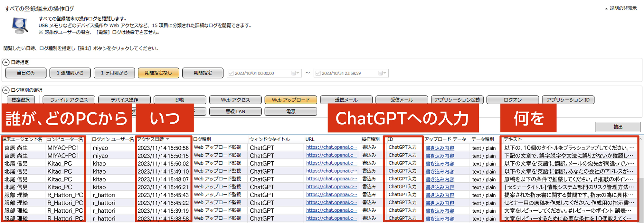Select the 無線 LAN log type

tap(235, 112)
